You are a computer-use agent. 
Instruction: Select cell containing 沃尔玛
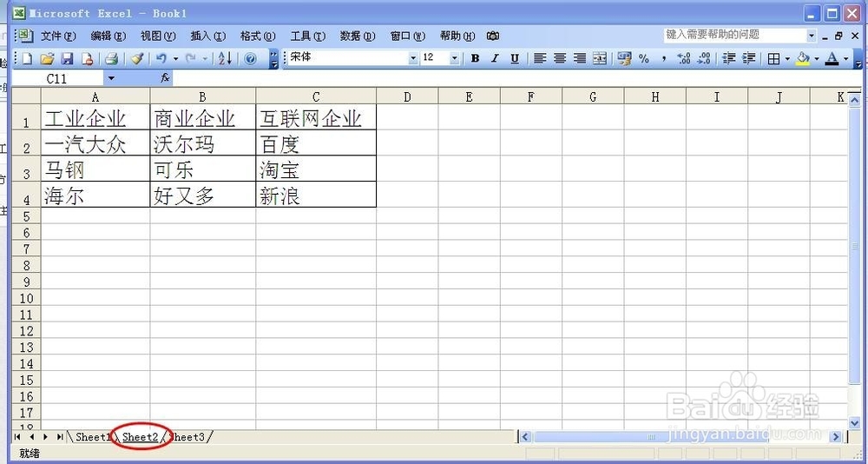coord(202,143)
